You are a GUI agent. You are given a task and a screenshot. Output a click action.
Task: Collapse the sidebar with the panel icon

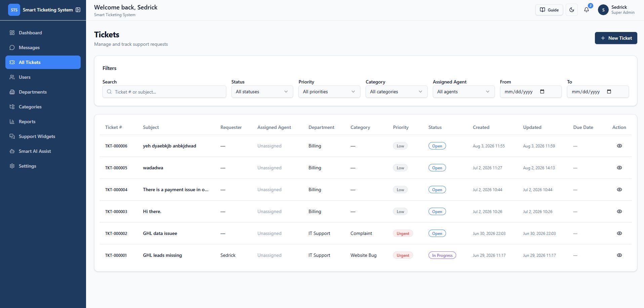(78, 10)
